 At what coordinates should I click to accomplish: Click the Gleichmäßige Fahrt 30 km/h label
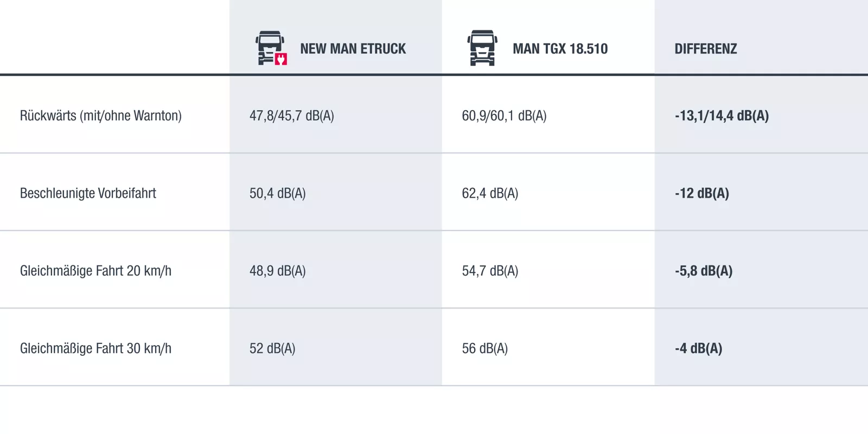[95, 348]
